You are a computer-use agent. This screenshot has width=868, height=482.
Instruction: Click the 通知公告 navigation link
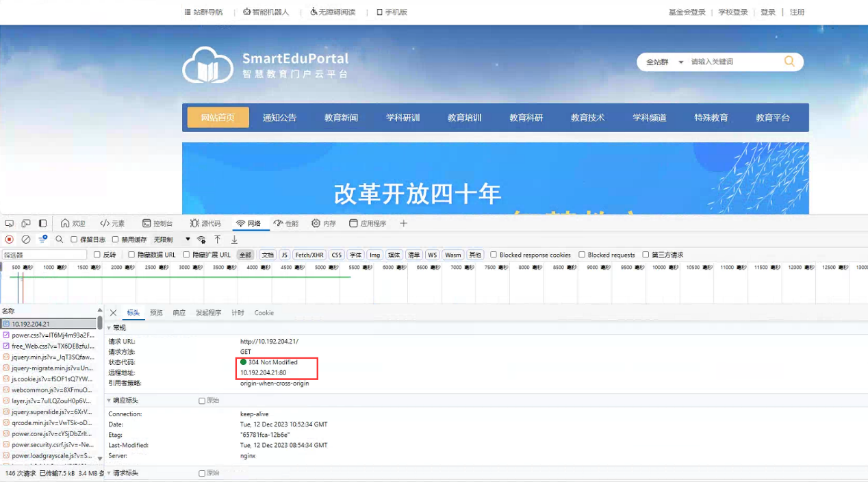tap(279, 118)
